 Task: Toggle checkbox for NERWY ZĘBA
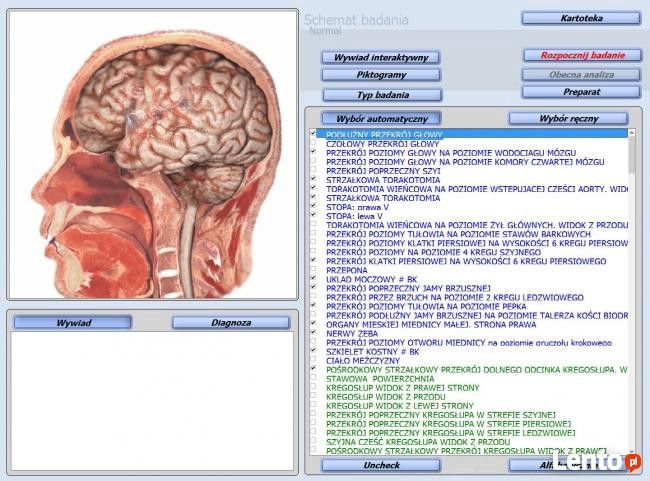click(313, 333)
